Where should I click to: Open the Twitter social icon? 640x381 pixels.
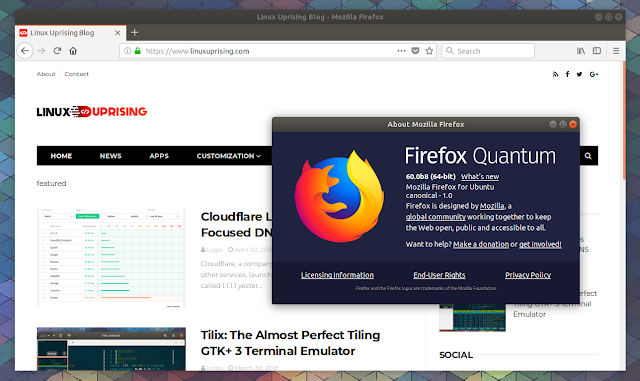[x=579, y=74]
